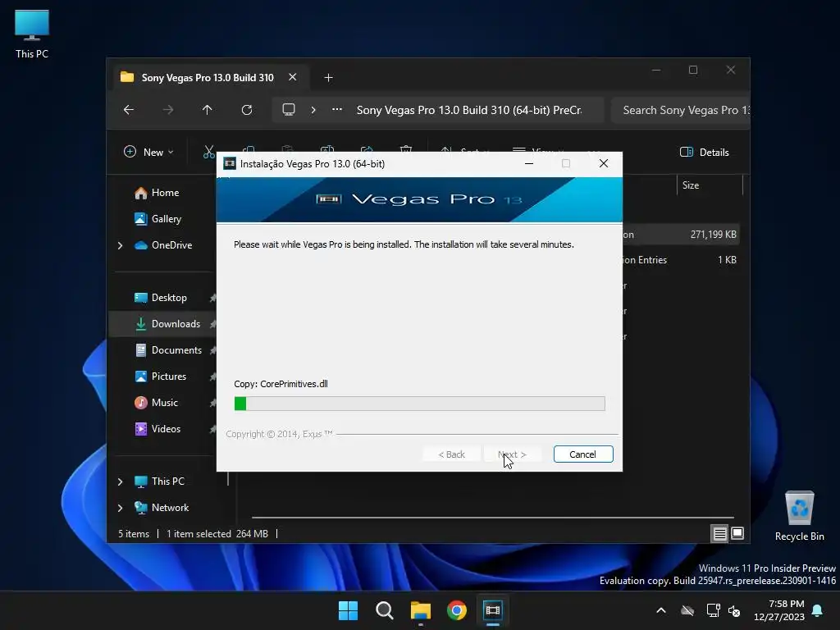
Task: Go up one folder level
Action: tap(208, 110)
